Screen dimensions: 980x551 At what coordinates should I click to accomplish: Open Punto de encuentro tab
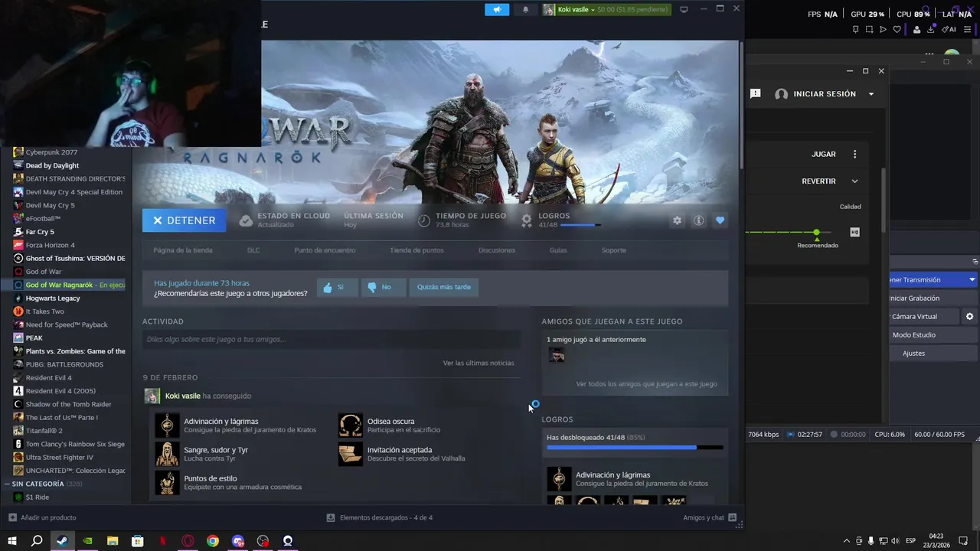click(x=325, y=250)
